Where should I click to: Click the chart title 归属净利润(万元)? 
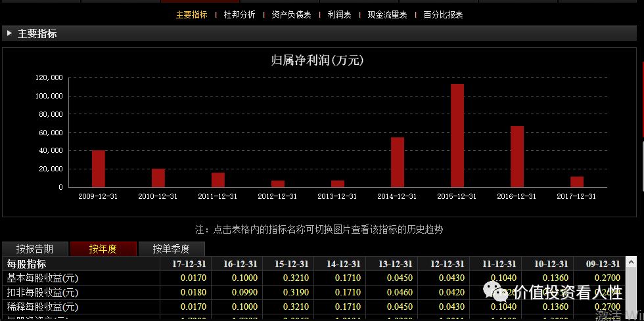click(x=317, y=61)
